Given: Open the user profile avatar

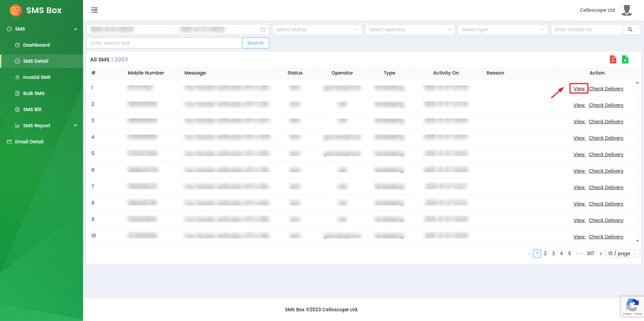Looking at the screenshot, I should (627, 10).
